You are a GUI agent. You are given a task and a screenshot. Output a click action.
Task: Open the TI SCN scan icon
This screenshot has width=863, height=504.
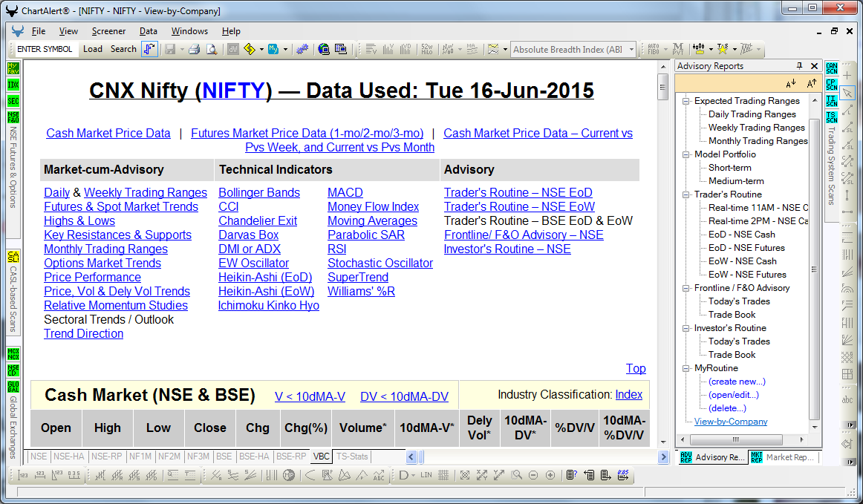(832, 101)
